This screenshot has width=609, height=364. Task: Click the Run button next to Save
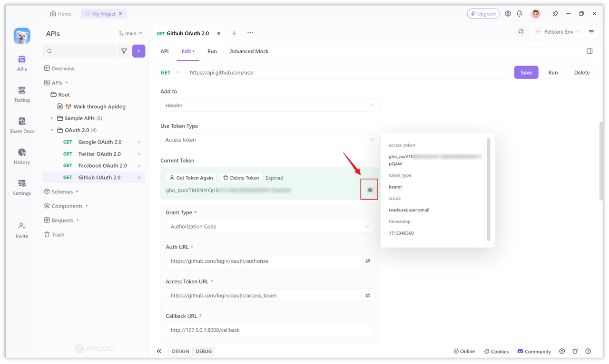(x=553, y=73)
